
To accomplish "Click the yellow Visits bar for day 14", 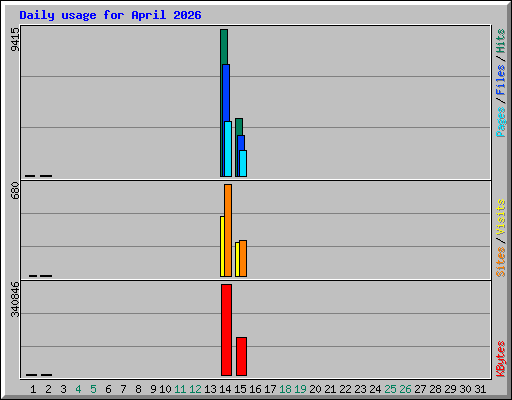I will pyautogui.click(x=222, y=246).
